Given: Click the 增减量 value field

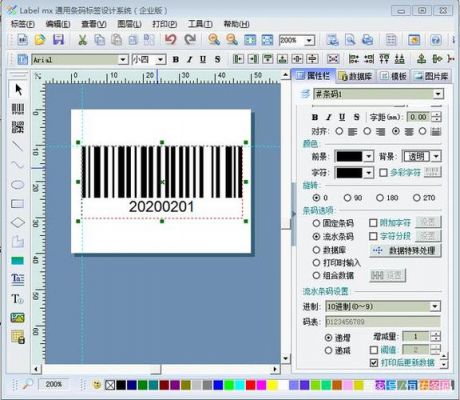Looking at the screenshot, I should (x=416, y=336).
